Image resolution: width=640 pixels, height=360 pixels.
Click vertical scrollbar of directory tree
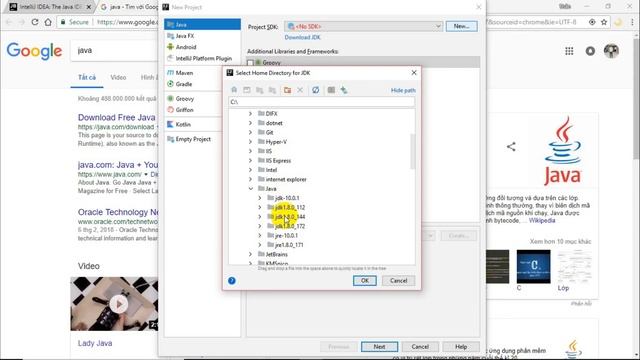point(413,151)
